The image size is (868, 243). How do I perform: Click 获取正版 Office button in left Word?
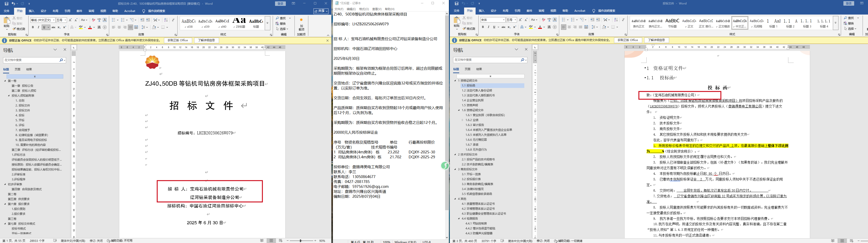point(178,41)
